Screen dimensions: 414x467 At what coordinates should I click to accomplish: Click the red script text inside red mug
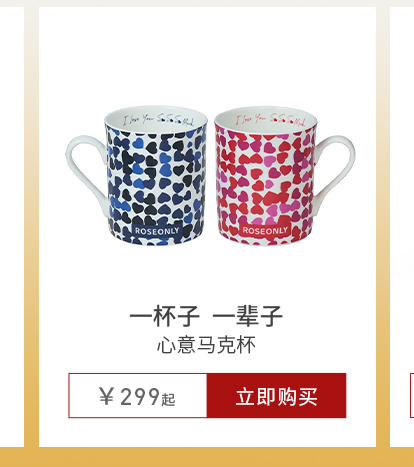coord(271,119)
